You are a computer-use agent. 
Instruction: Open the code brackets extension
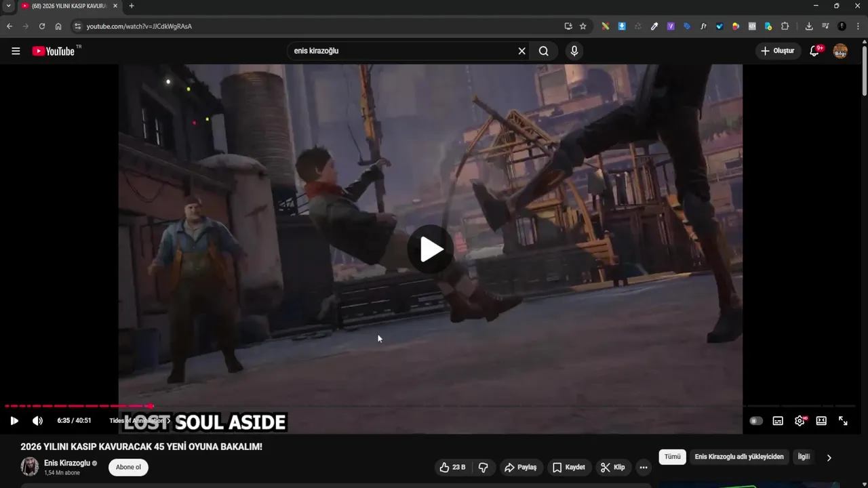(752, 26)
